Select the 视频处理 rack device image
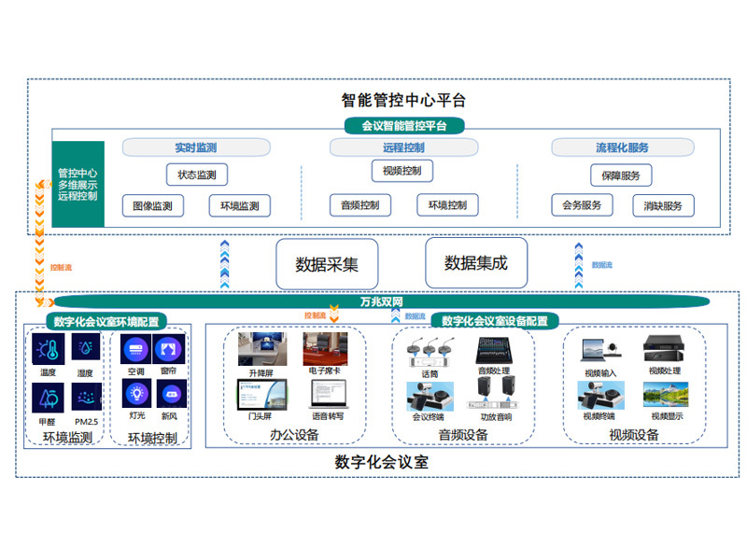 664,350
